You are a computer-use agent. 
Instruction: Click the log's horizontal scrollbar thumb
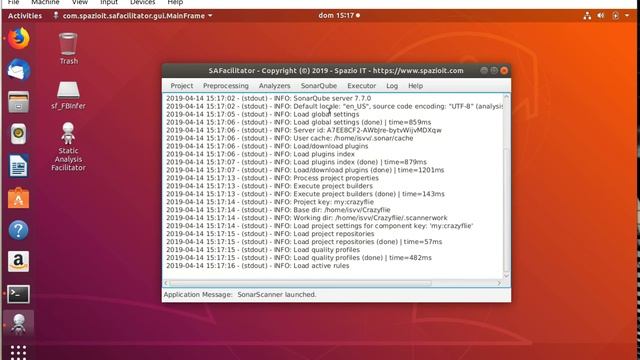tap(300, 283)
